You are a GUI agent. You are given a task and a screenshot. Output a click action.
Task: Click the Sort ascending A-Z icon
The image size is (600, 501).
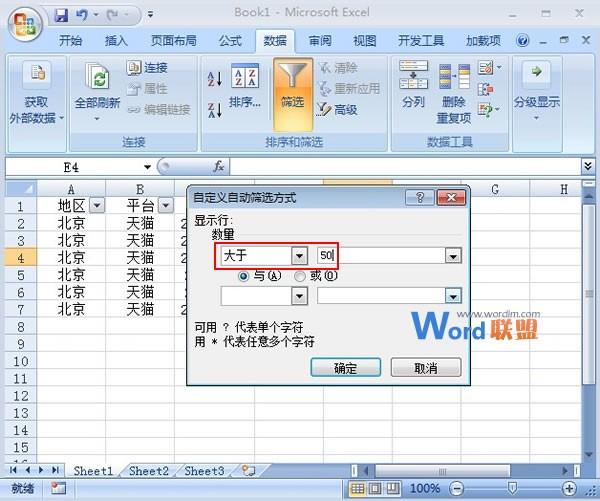213,78
